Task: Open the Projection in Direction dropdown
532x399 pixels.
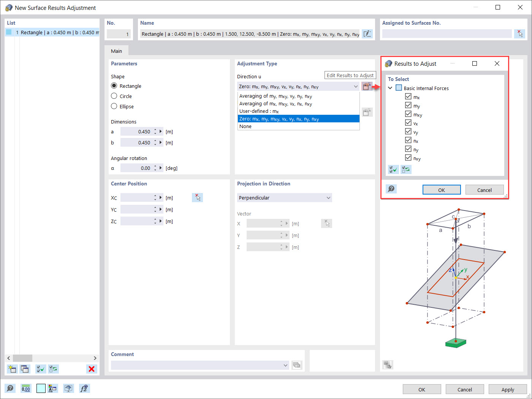Action: (328, 198)
